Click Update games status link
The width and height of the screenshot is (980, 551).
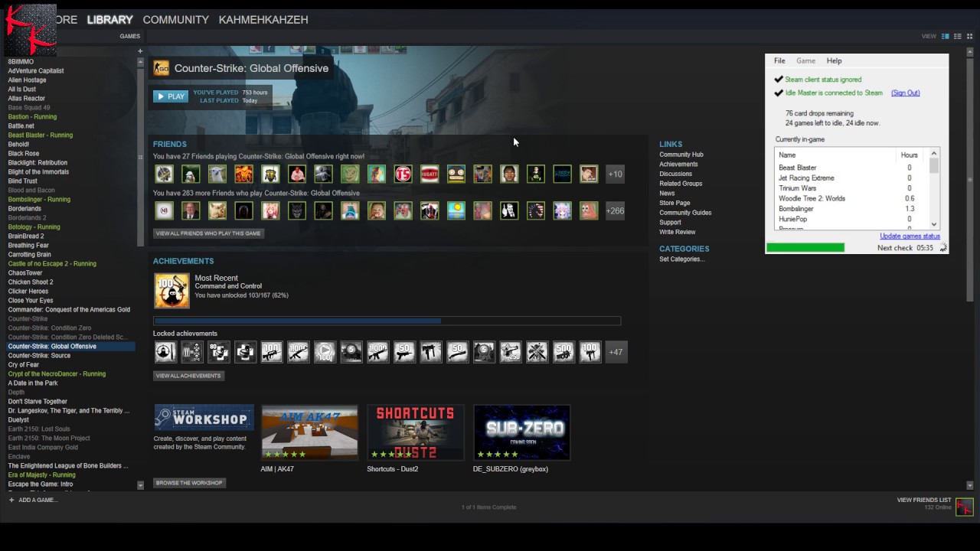point(910,236)
